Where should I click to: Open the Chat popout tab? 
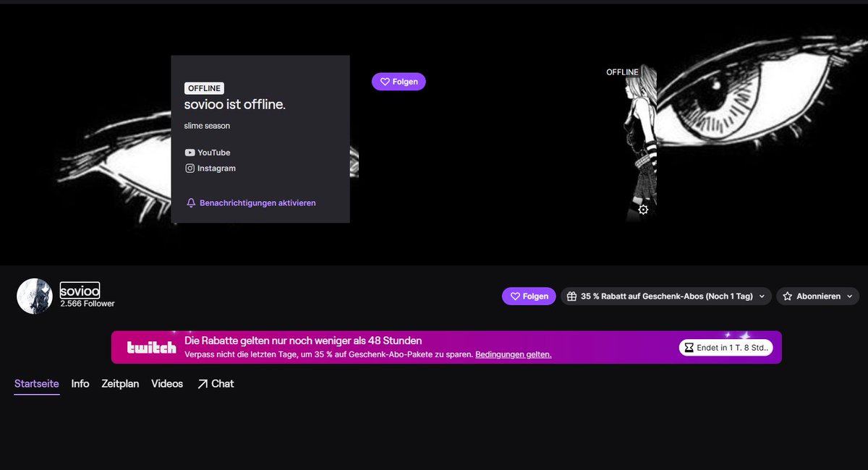click(x=215, y=384)
